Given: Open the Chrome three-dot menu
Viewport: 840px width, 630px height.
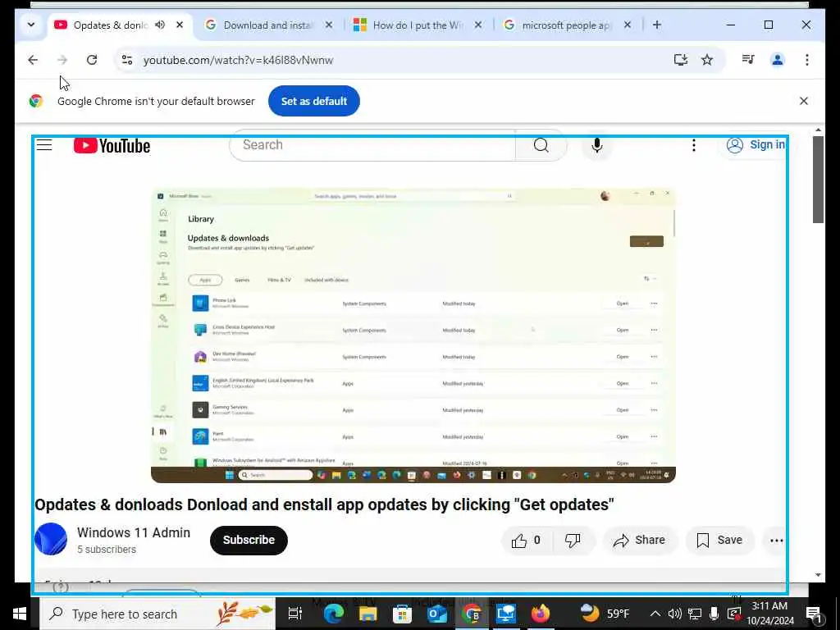Looking at the screenshot, I should 807,60.
